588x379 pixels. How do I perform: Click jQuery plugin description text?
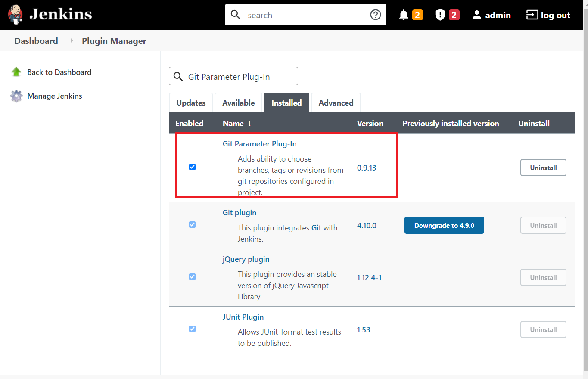(287, 286)
